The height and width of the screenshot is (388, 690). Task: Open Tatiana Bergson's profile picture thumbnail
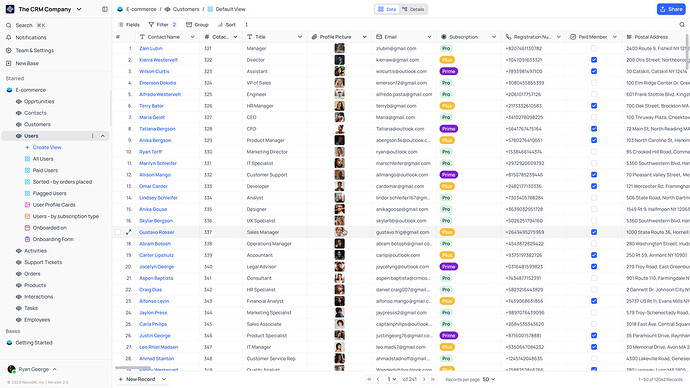point(339,129)
